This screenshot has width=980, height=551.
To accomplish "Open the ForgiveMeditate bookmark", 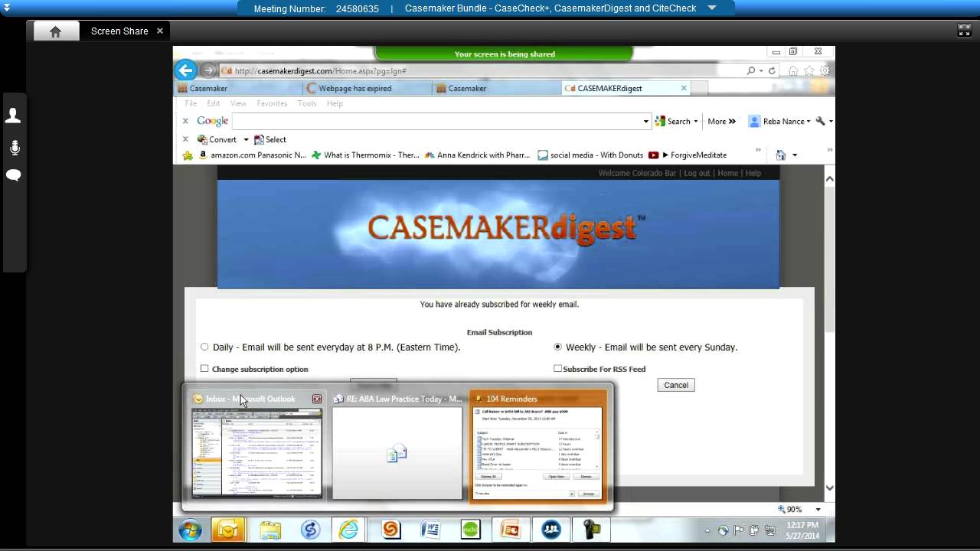I will (688, 155).
